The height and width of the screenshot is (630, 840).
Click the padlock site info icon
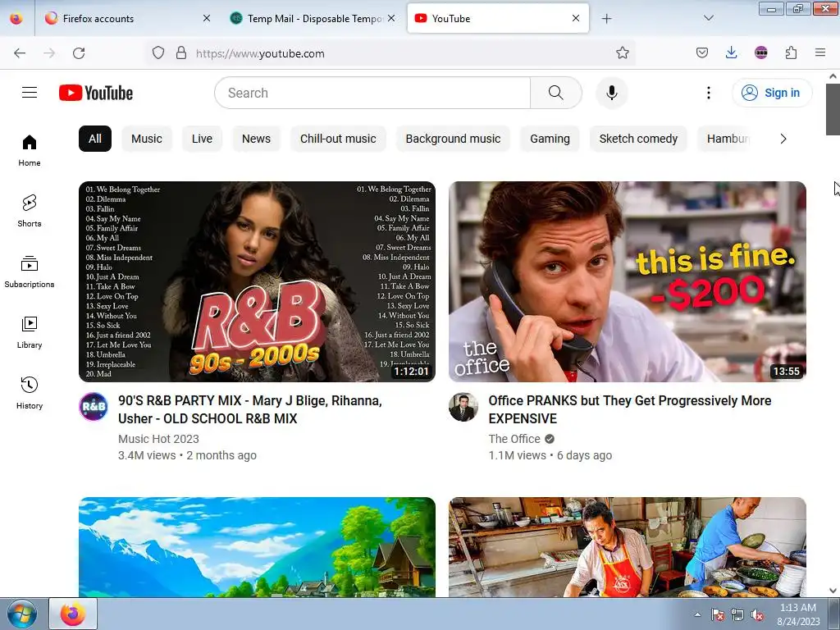coord(181,52)
